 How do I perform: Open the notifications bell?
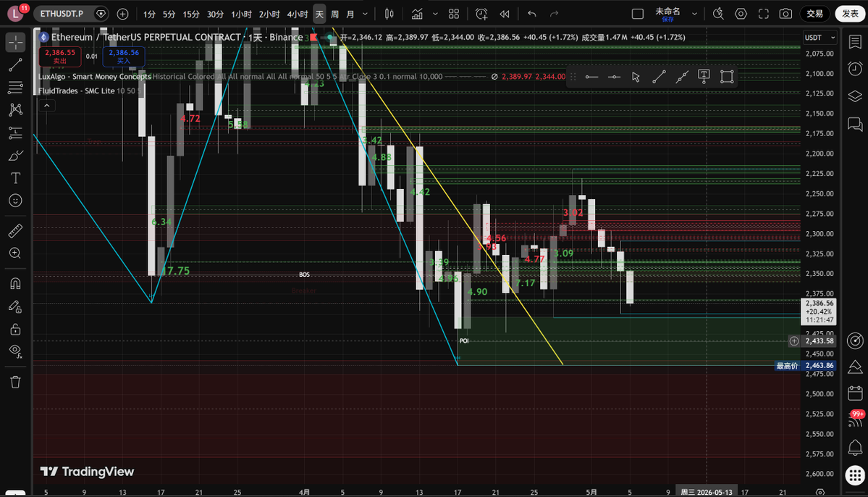point(855,448)
